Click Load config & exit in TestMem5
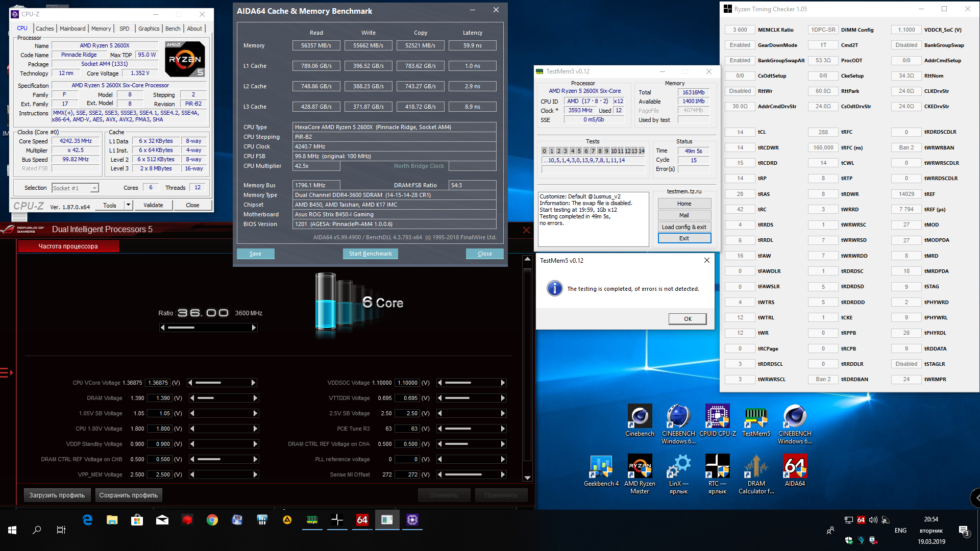Screen dimensions: 980x551 click(x=683, y=227)
